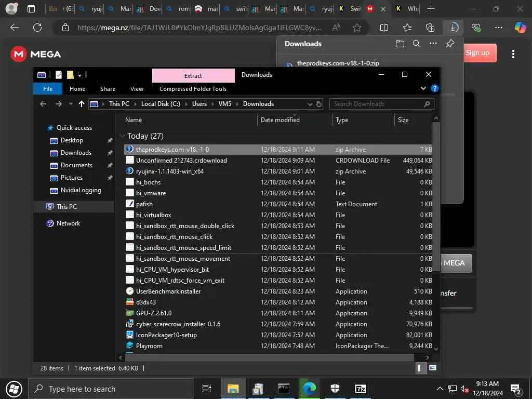Screen dimensions: 532x399
Task: Search downloads via magnifier in Downloads panel
Action: (417, 44)
